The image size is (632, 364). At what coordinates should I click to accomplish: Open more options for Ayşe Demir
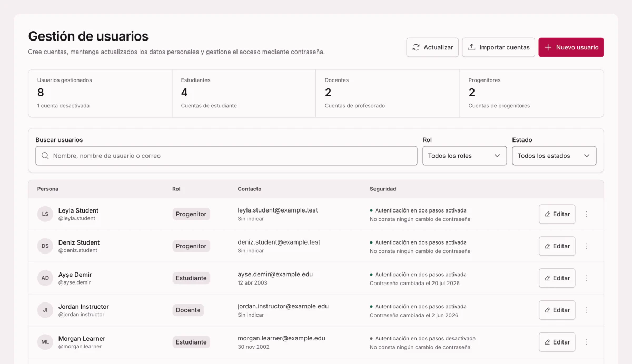587,278
